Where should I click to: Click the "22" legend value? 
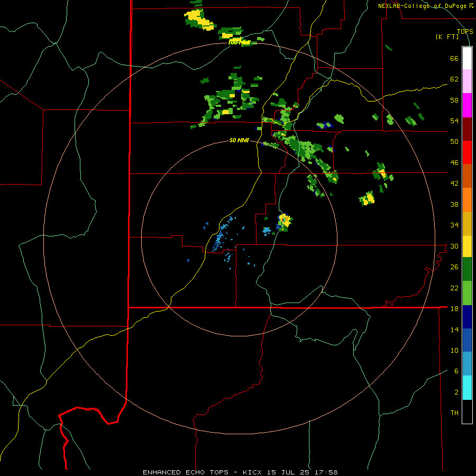click(x=454, y=288)
